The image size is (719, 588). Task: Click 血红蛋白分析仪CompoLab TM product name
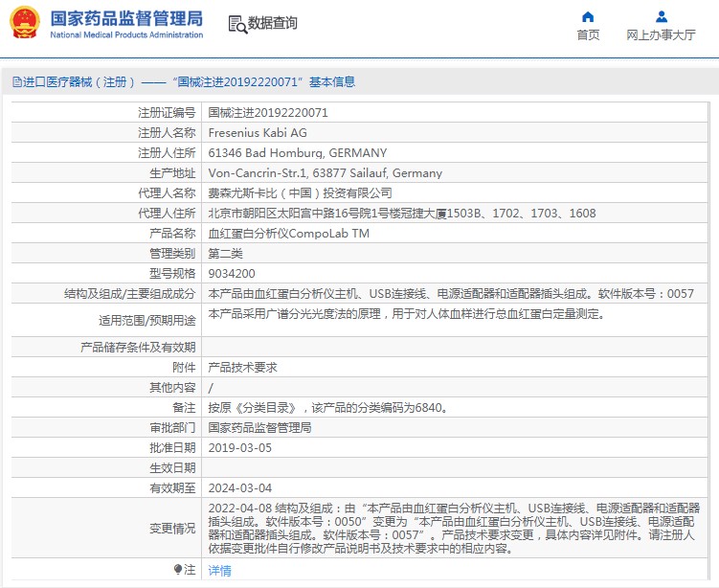(289, 234)
